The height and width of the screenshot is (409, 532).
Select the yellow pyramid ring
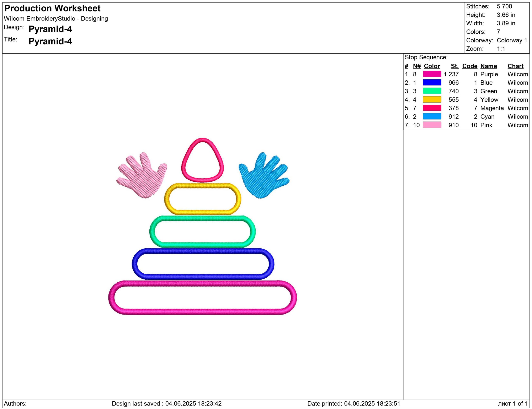[x=202, y=186]
